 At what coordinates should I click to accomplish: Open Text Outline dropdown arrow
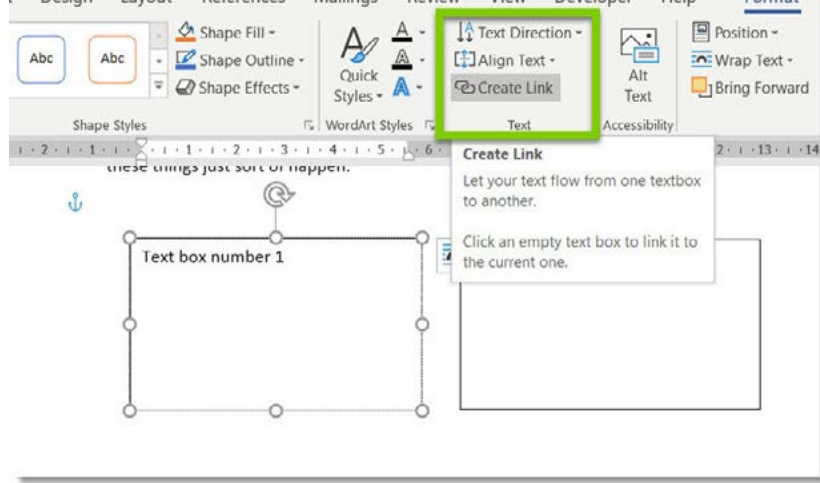point(422,60)
